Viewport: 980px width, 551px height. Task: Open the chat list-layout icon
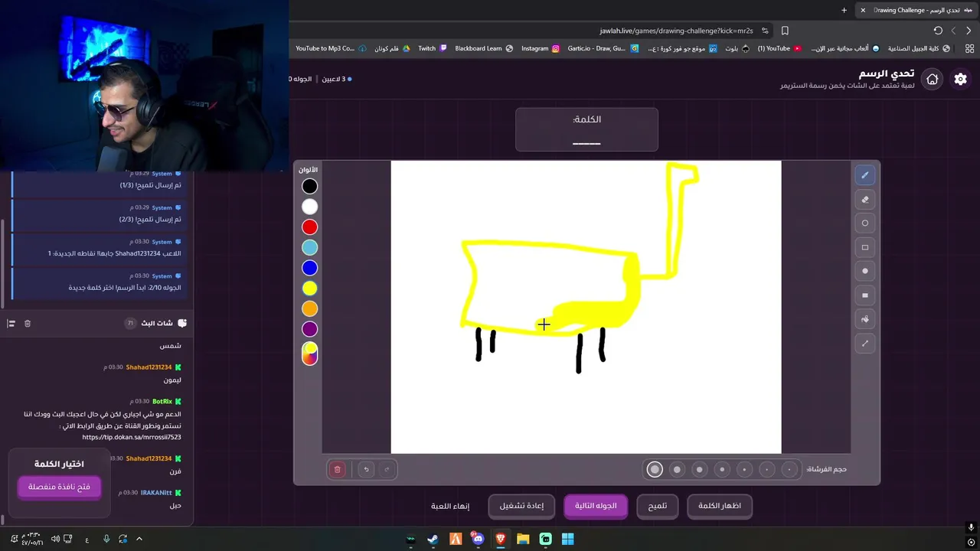pos(11,324)
